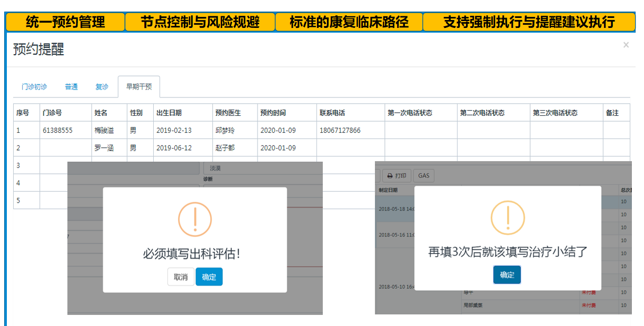The image size is (644, 326).
Task: Select the 2018-05-10 plan row
Action: click(x=395, y=287)
